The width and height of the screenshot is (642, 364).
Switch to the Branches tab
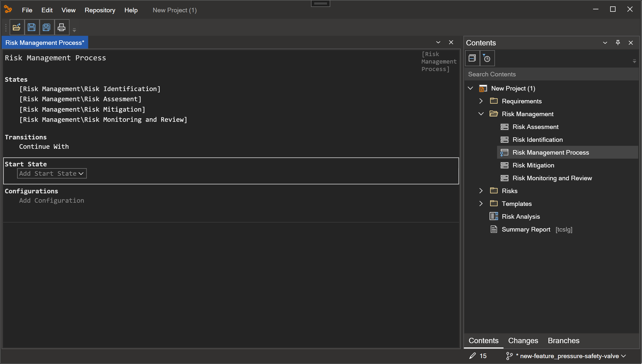pyautogui.click(x=563, y=340)
